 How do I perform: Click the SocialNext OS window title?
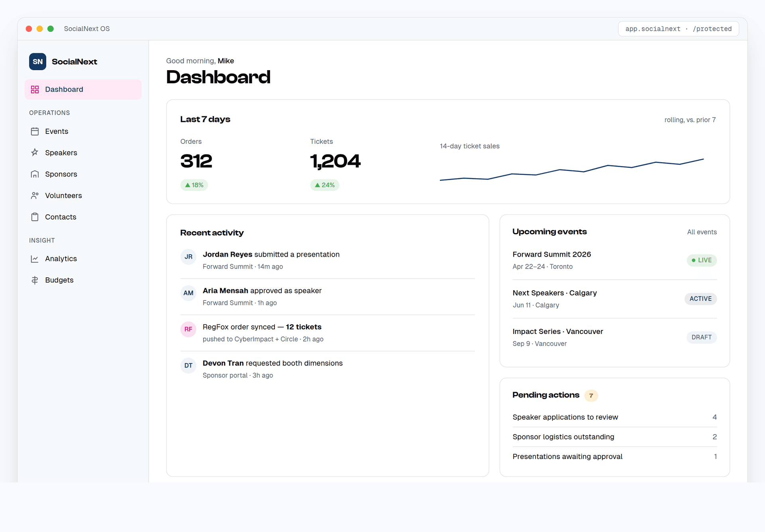tap(87, 29)
